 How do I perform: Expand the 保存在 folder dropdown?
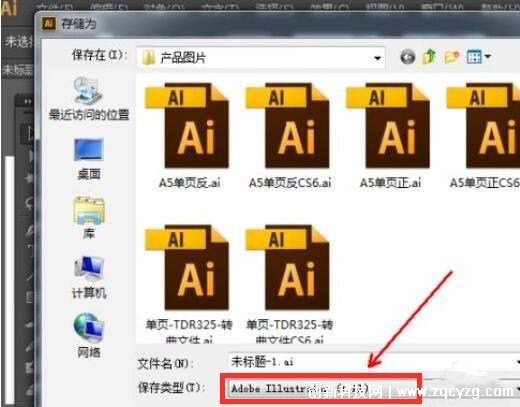377,58
